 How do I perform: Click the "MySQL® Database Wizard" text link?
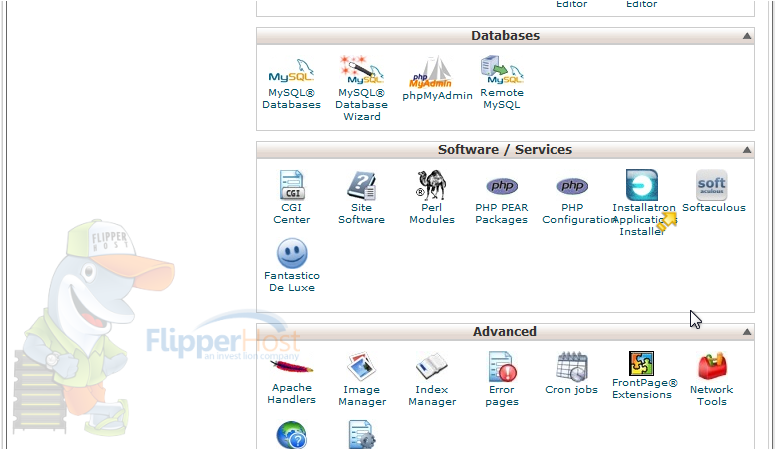click(362, 104)
